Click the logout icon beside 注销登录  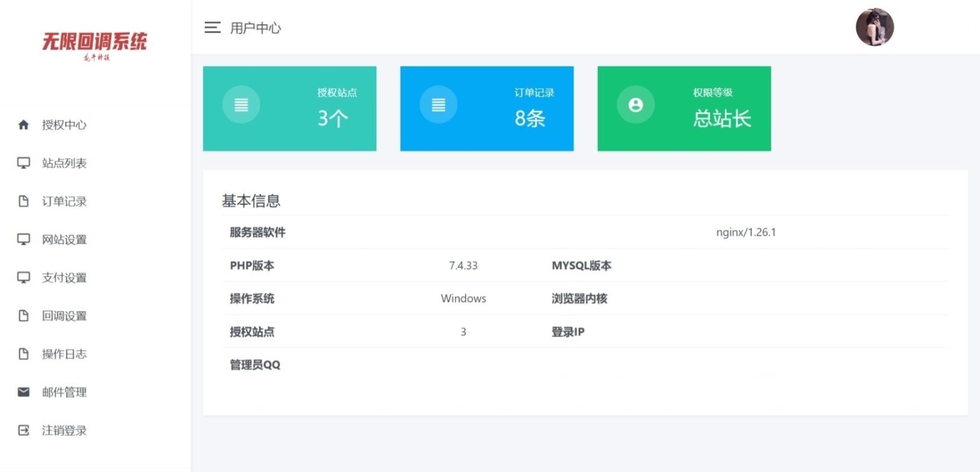24,431
